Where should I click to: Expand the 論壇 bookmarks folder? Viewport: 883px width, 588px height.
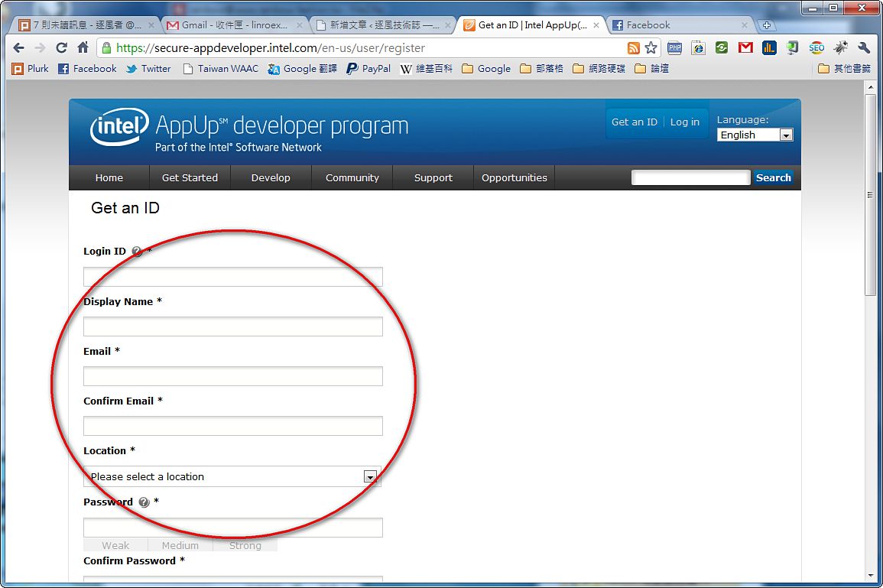[x=651, y=69]
